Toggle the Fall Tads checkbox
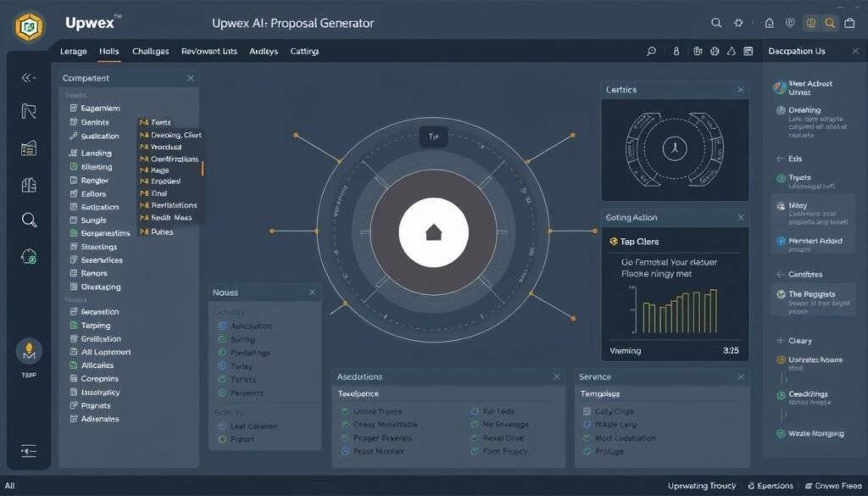Viewport: 868px width, 496px height. [475, 411]
